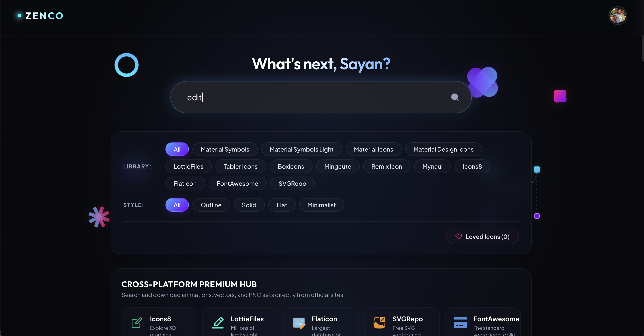
Task: Click the FontAwesome credit-card icon
Action: click(x=460, y=322)
